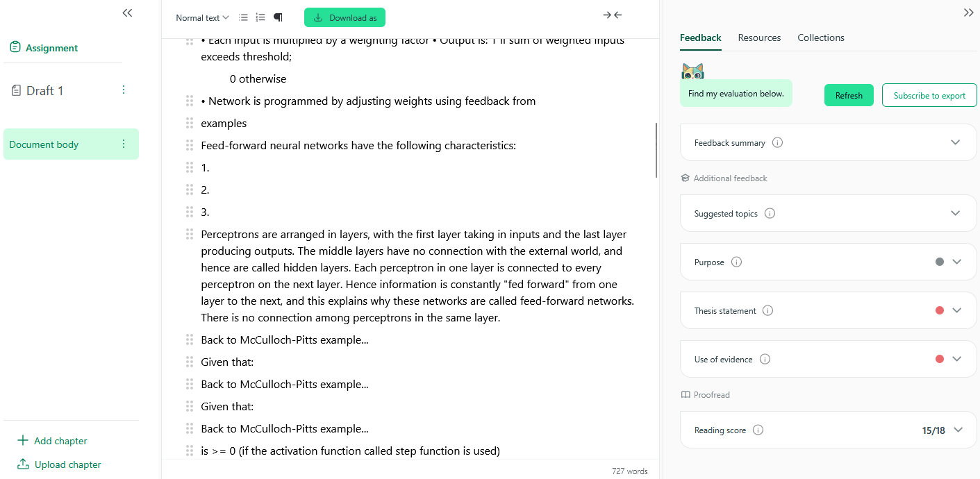Click the bulleted list icon

[243, 17]
